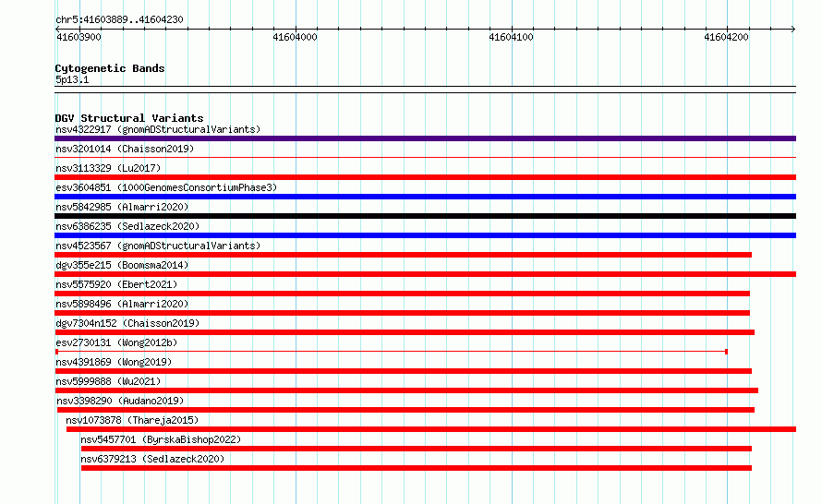Click the chr5:41603889..41604230 position text

pyautogui.click(x=119, y=19)
